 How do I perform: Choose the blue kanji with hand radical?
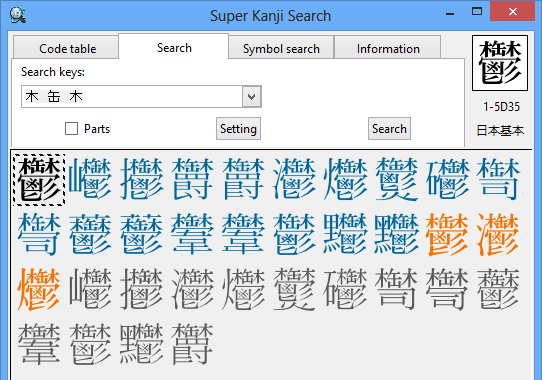click(x=142, y=179)
